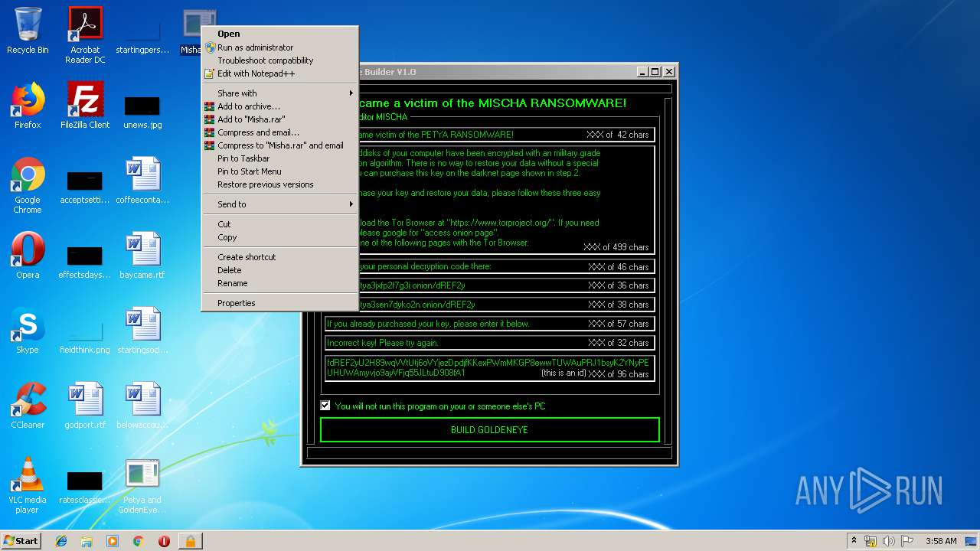Select acceptsetti... desktop file
The height and width of the screenshot is (551, 980).
pos(85,186)
